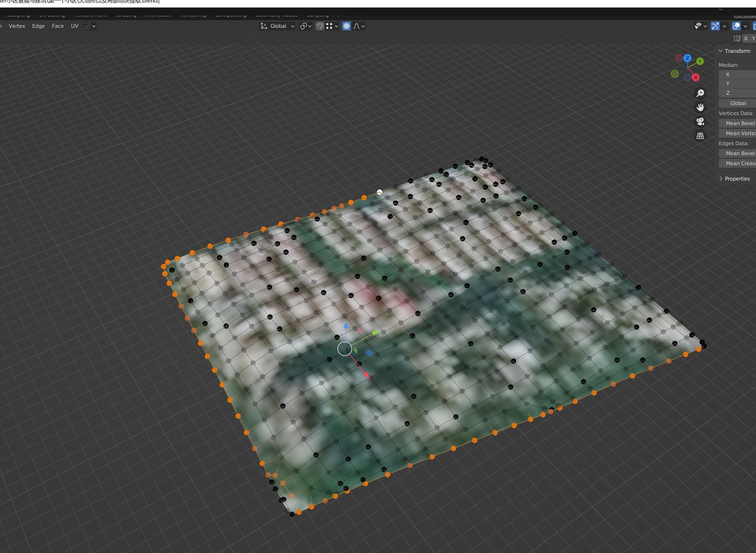Screen dimensions: 756x553
Task: Align view to the X axis
Action: pos(696,77)
